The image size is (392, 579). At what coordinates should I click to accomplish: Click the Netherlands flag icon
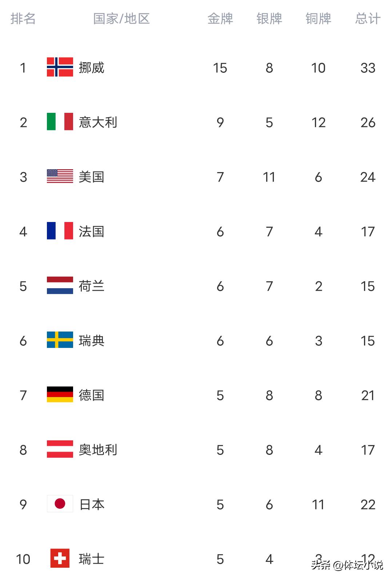point(60,286)
